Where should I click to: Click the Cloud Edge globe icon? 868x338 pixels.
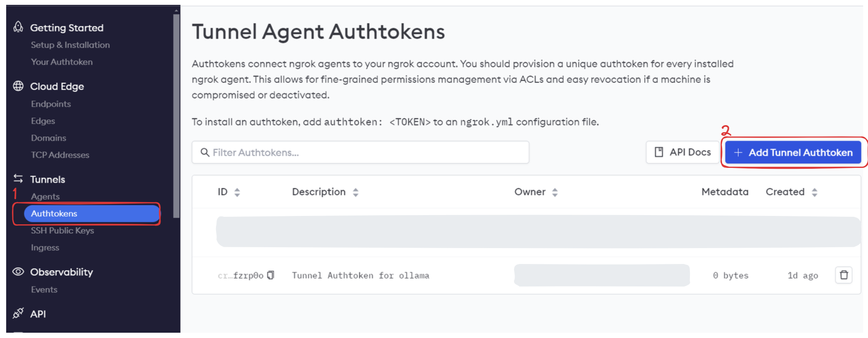point(18,86)
